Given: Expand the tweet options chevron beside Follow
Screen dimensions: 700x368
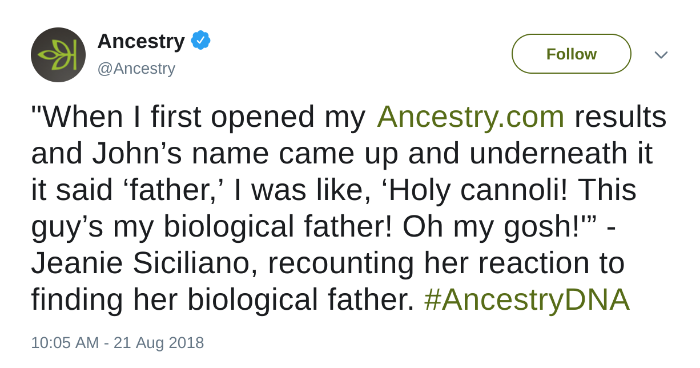Looking at the screenshot, I should click(661, 54).
